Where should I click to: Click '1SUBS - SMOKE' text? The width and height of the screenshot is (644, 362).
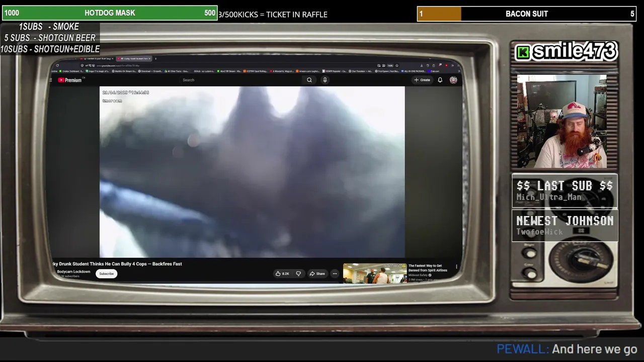coord(49,27)
